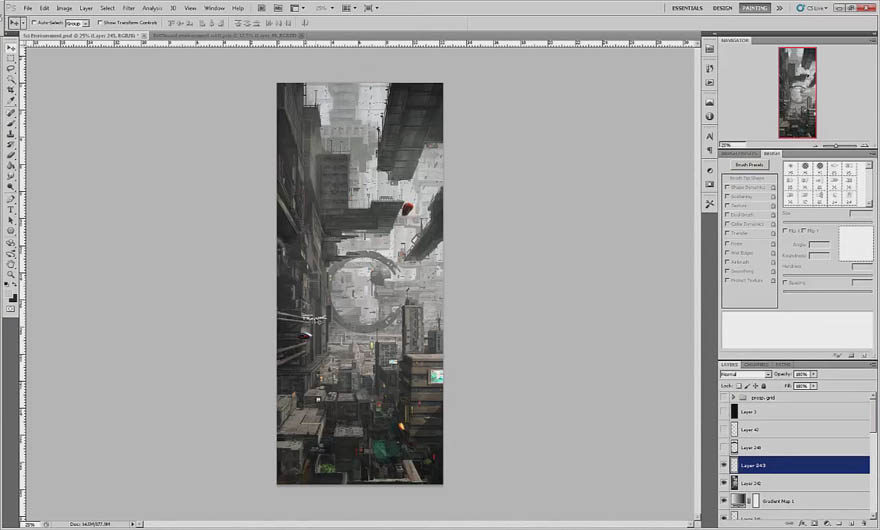Open the Adjustments panel half-circle icon
880x530 pixels.
pos(709,170)
